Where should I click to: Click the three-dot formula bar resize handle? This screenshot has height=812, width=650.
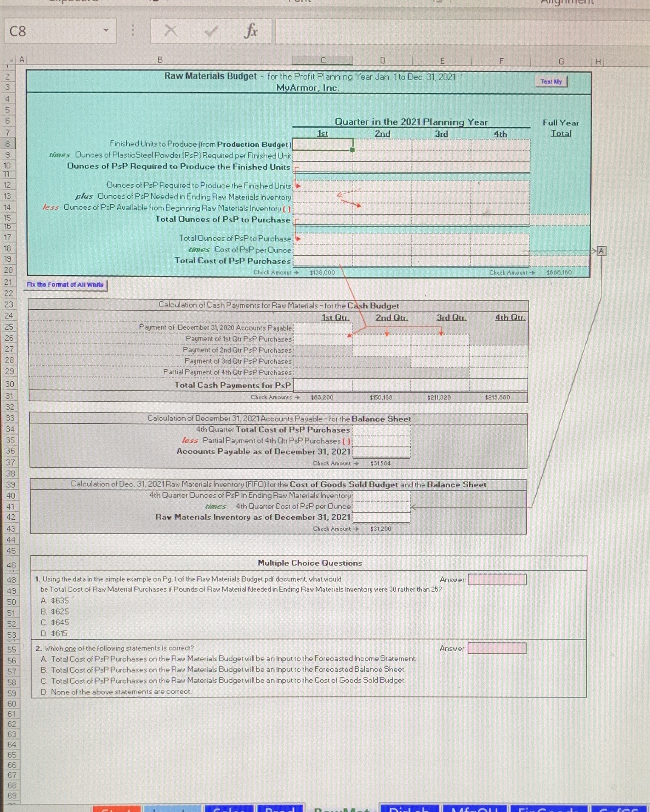tap(133, 31)
